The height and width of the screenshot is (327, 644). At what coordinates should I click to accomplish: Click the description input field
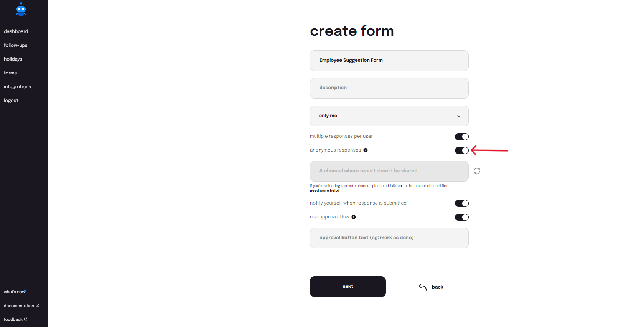[389, 88]
